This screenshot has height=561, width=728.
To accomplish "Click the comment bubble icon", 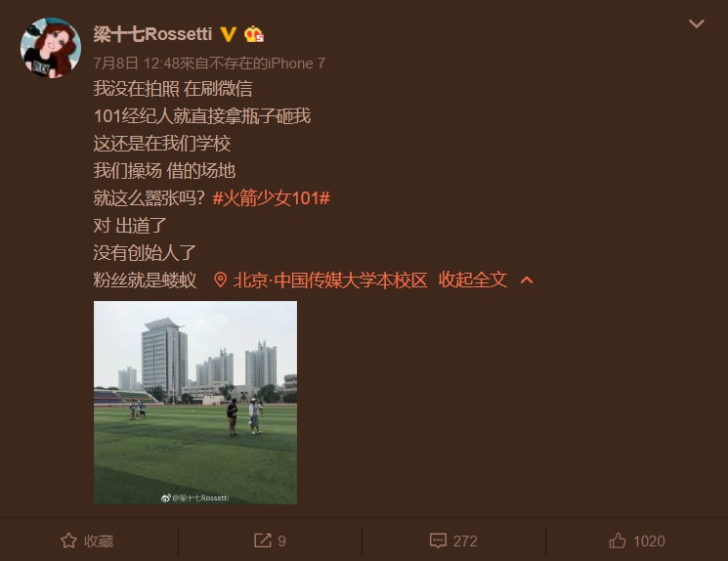I will click(x=438, y=540).
